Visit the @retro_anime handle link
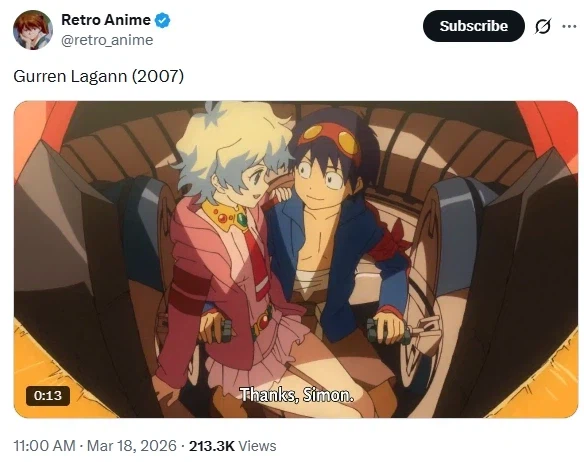 107,40
